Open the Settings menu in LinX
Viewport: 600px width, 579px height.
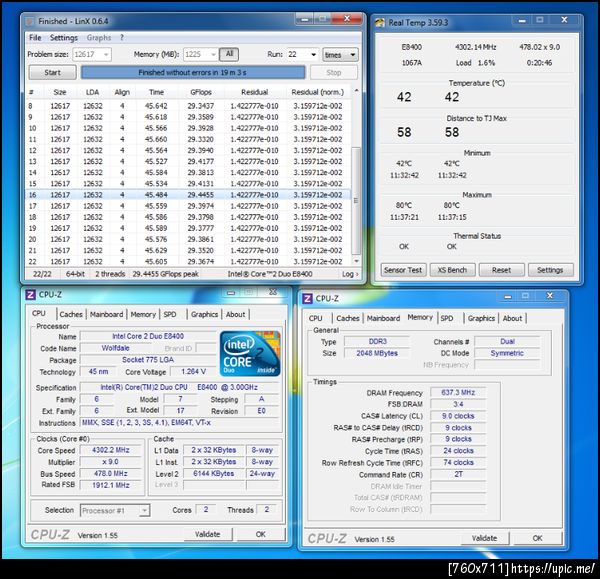(x=64, y=38)
